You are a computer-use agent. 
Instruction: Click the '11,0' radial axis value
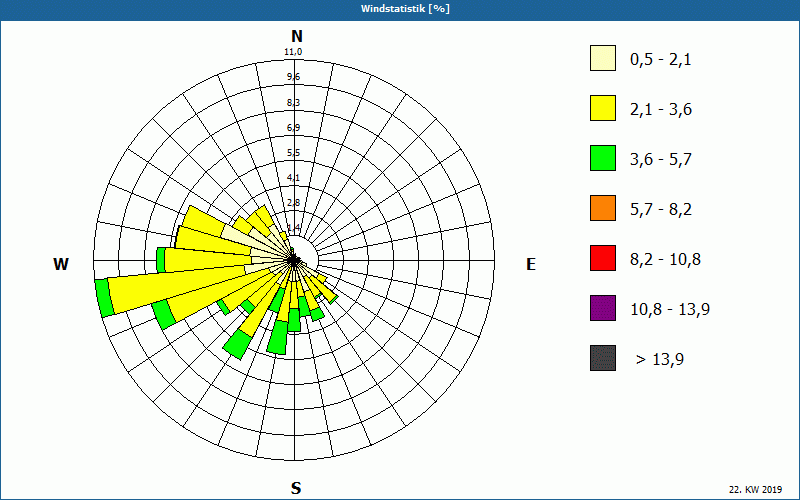pyautogui.click(x=293, y=52)
